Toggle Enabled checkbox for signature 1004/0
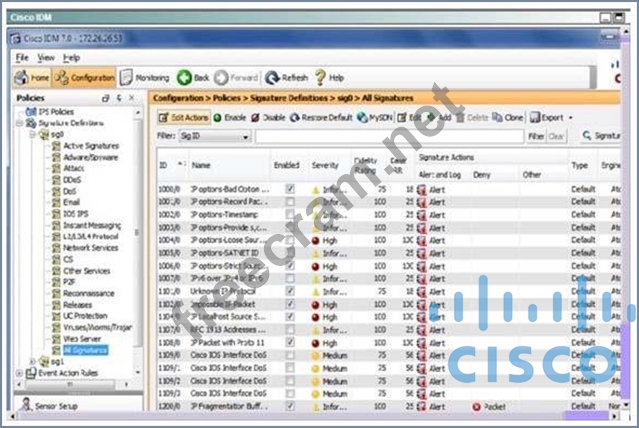Image resolution: width=639 pixels, height=428 pixels. click(290, 241)
